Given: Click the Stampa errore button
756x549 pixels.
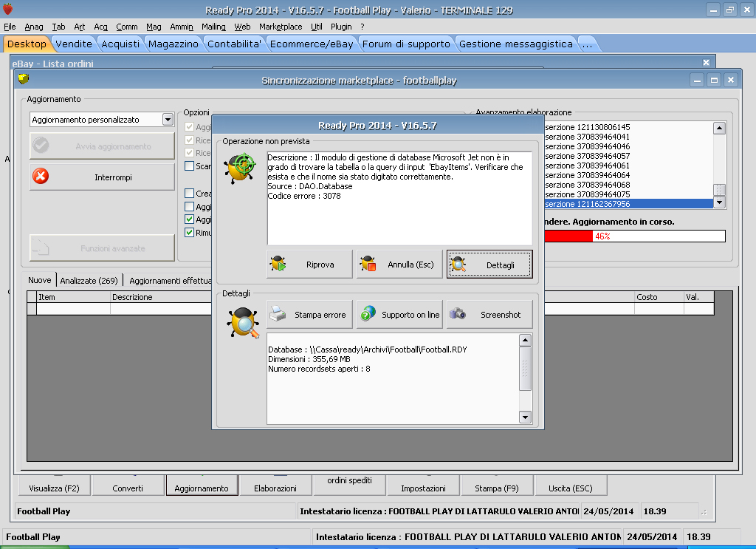Looking at the screenshot, I should click(x=309, y=314).
